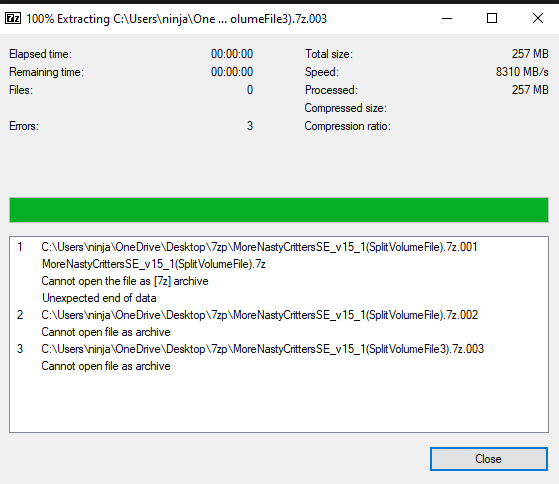Close the window with the X button
The width and height of the screenshot is (559, 484).
tap(538, 18)
